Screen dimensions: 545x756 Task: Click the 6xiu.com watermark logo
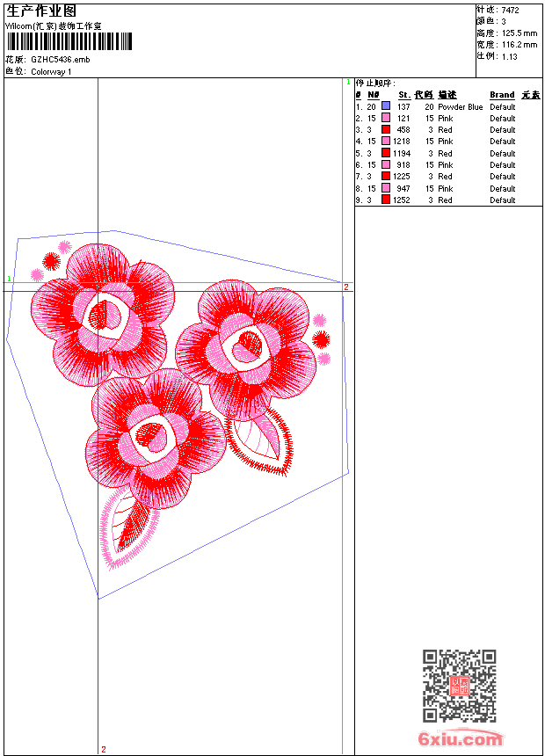point(460,738)
